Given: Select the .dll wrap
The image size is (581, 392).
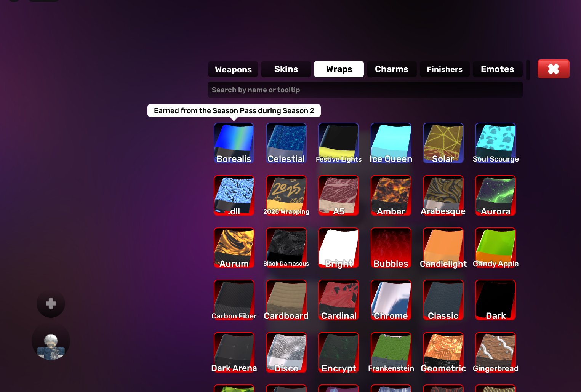Looking at the screenshot, I should click(234, 195).
